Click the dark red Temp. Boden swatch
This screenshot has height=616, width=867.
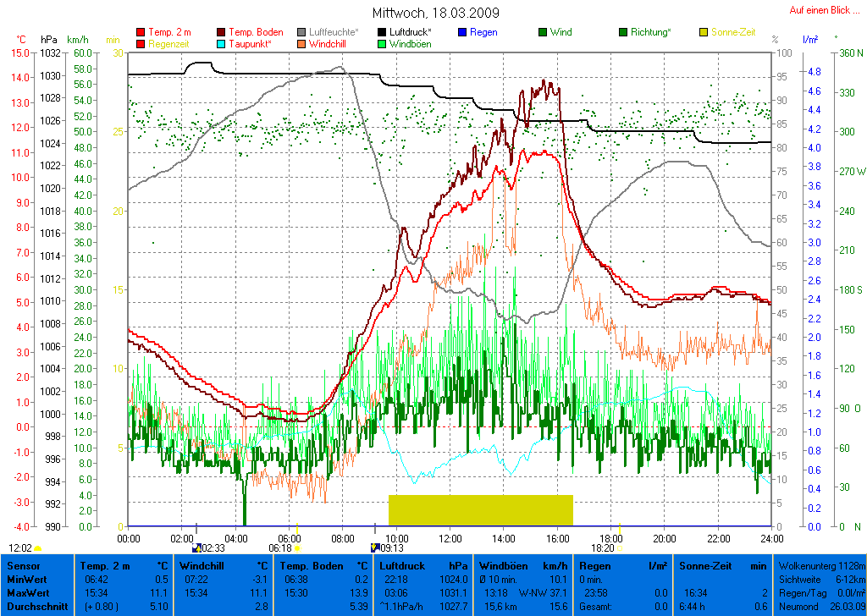221,32
